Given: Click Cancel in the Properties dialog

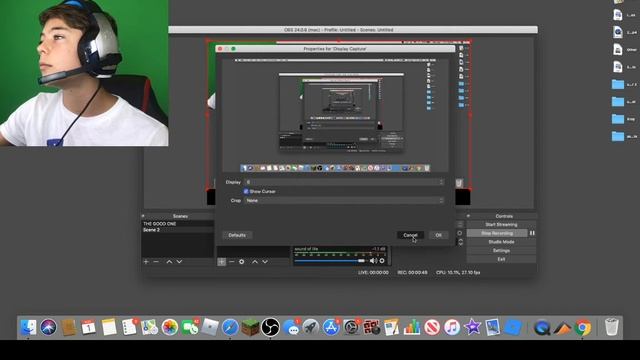Looking at the screenshot, I should (410, 235).
